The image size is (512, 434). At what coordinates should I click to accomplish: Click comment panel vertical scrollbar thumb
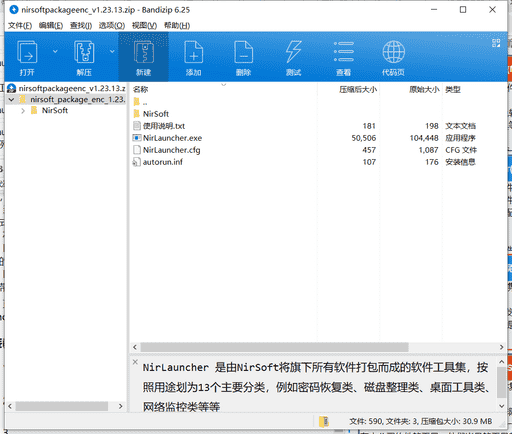(x=502, y=383)
